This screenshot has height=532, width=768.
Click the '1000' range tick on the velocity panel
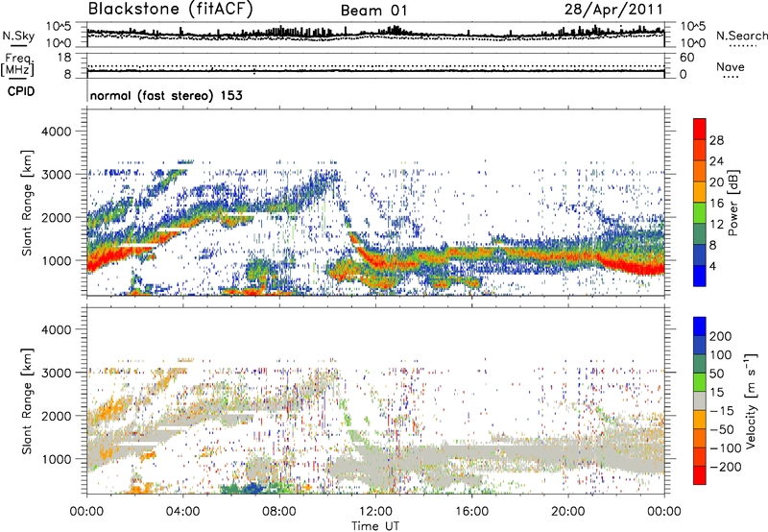coord(56,459)
